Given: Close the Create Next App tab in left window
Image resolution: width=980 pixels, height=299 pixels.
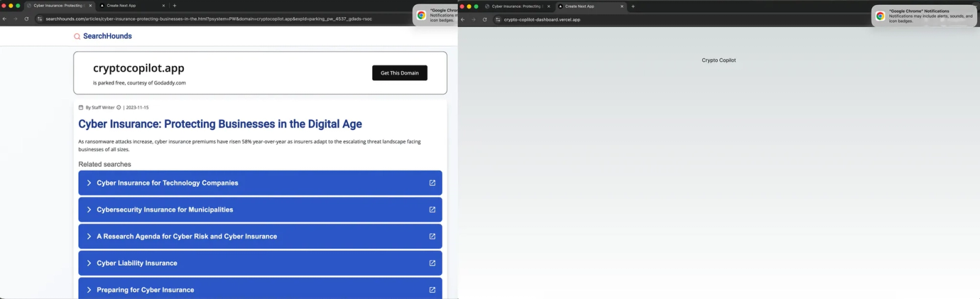Looking at the screenshot, I should pos(164,6).
